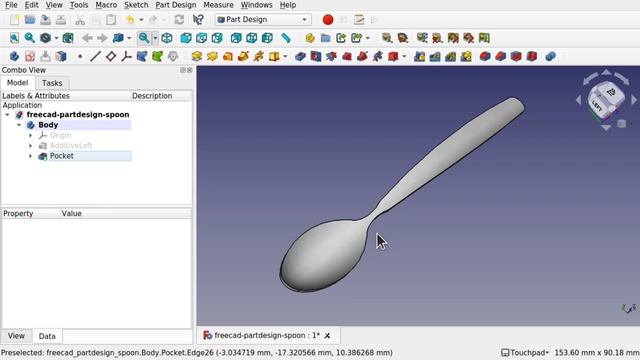The width and height of the screenshot is (640, 360).
Task: Click the 153.60 mm x 90.18 mm dimension readout
Action: tap(597, 352)
